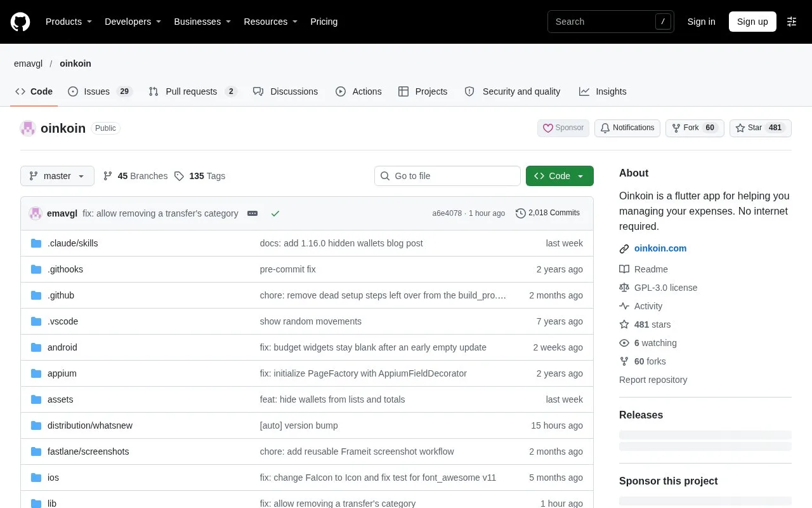The width and height of the screenshot is (812, 508).
Task: Open the android folder
Action: click(62, 347)
